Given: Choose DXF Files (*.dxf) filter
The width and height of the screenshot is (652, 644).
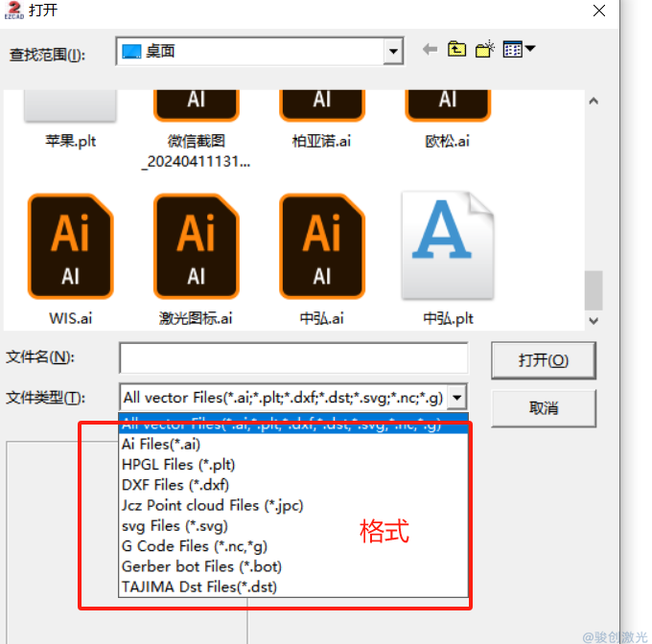Looking at the screenshot, I should pos(293,485).
